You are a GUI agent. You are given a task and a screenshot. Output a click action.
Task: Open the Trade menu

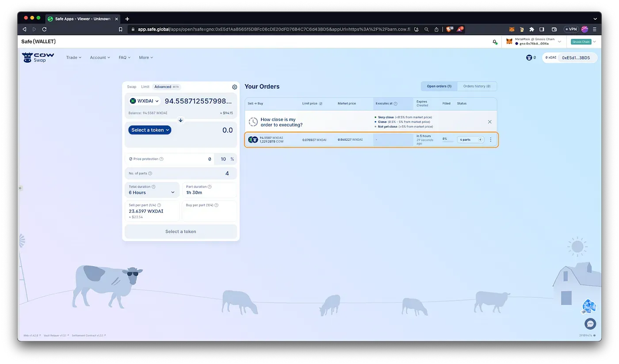pyautogui.click(x=73, y=57)
